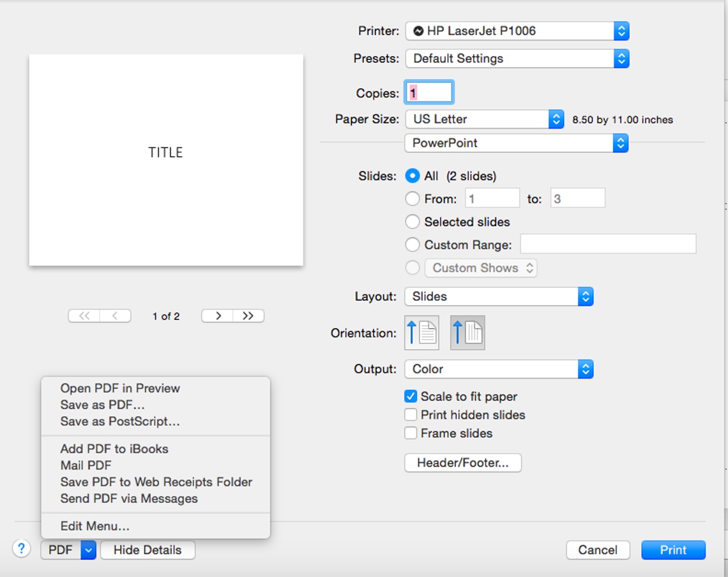
Task: Choose Save as PostScript… menu item
Action: (120, 421)
